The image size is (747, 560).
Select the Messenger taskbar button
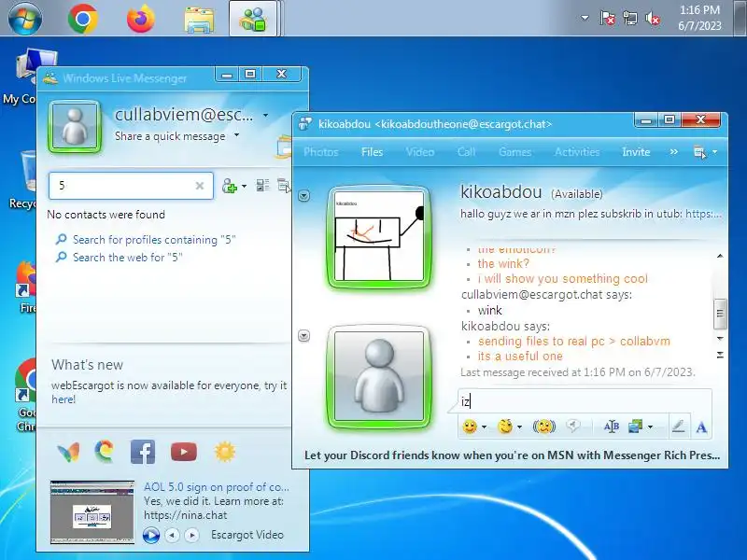click(x=253, y=19)
